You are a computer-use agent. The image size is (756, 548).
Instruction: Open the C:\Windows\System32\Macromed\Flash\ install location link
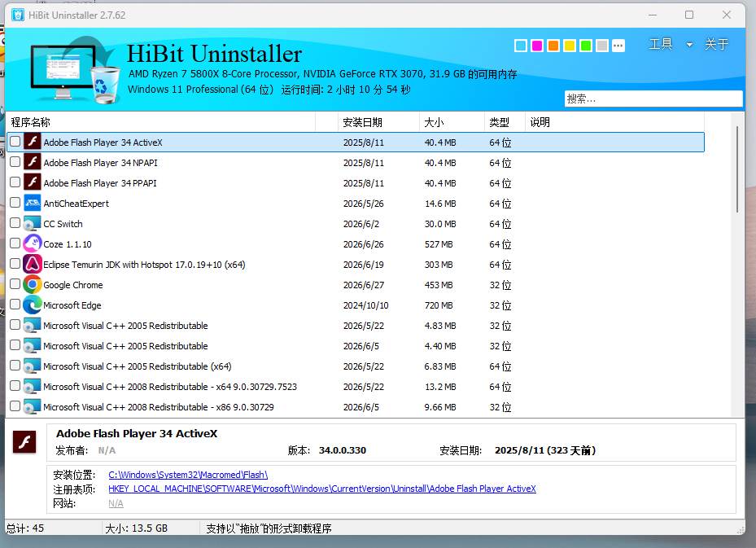tap(188, 475)
